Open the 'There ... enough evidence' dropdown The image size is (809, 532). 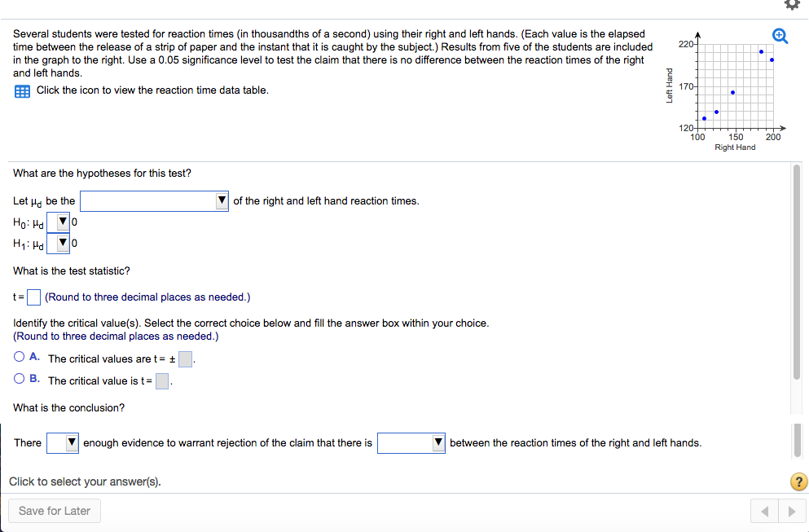point(63,442)
